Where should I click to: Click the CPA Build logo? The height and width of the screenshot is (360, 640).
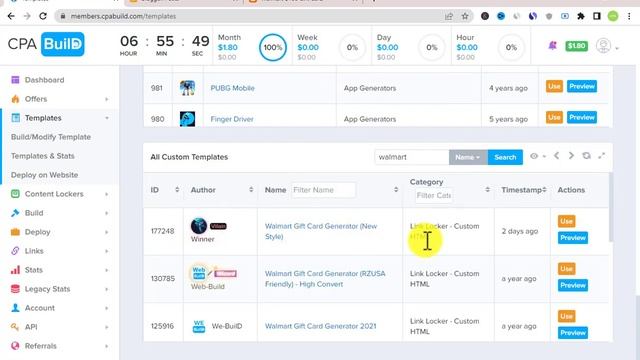click(46, 44)
